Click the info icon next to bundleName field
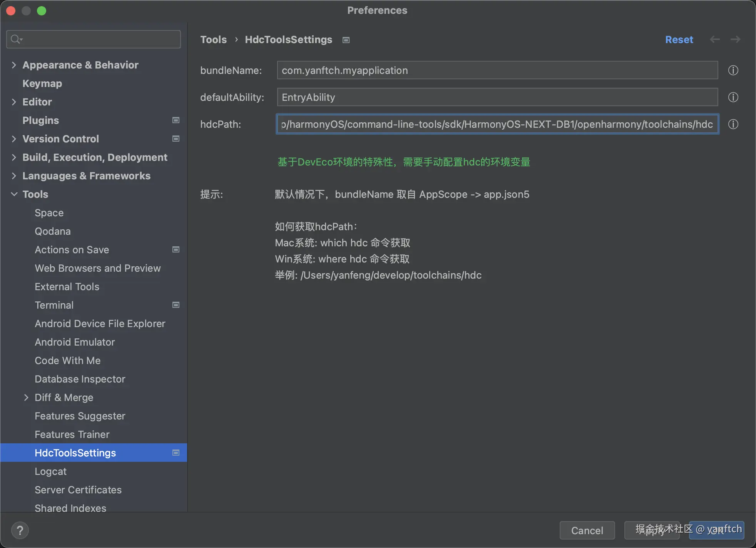756x548 pixels. click(x=733, y=70)
